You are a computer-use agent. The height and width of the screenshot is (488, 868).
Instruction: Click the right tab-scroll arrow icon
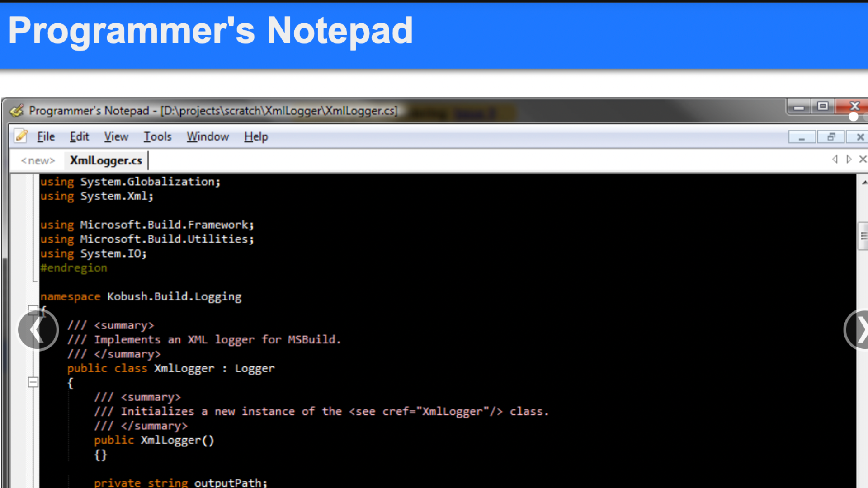pos(849,160)
